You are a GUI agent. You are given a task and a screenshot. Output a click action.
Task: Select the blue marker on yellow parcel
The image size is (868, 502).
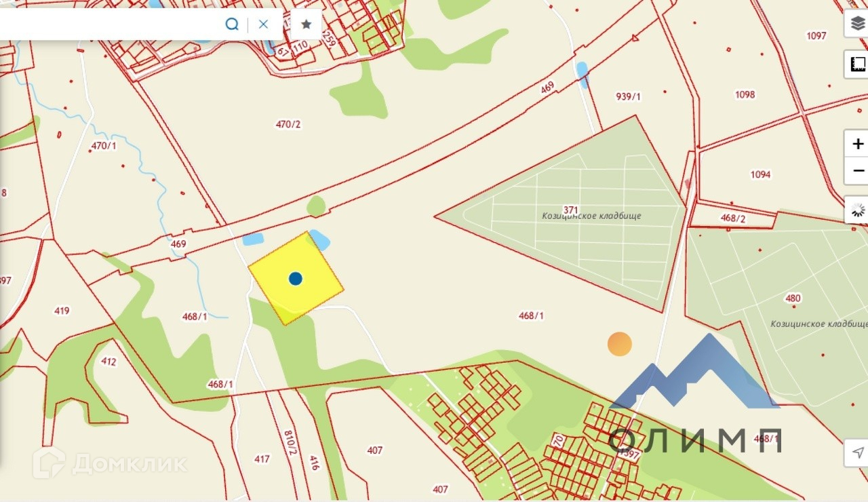295,278
